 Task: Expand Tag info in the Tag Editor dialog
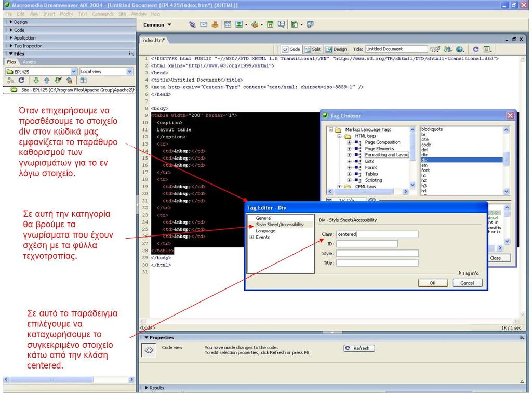point(468,273)
